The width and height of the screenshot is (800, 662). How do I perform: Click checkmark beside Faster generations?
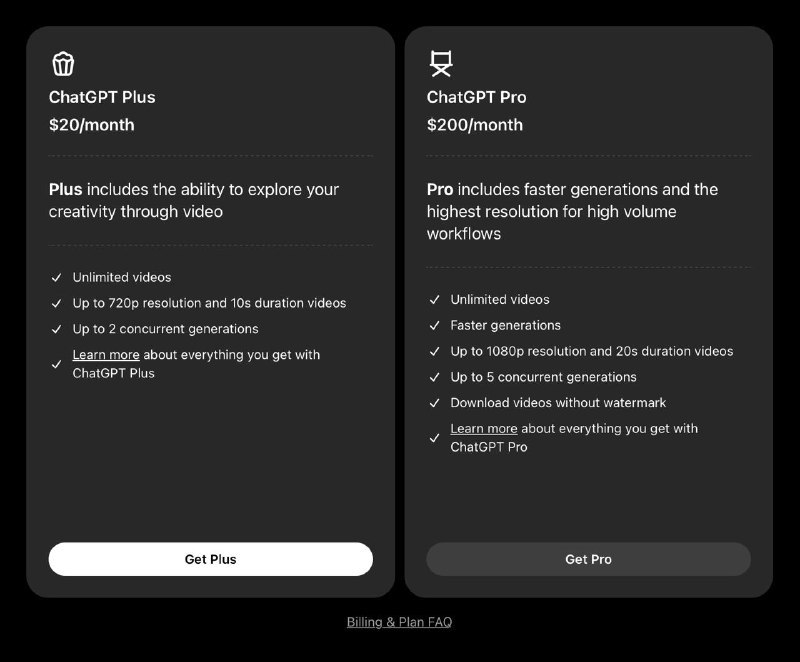click(x=434, y=325)
